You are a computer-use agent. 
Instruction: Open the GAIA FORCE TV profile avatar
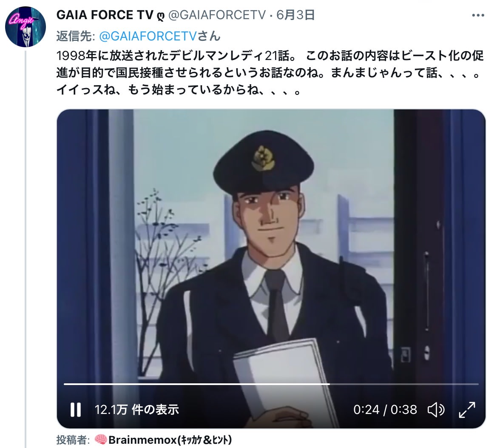click(x=26, y=27)
